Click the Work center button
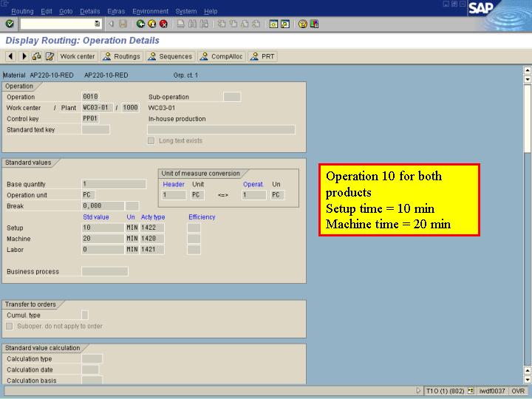The image size is (532, 399). coord(78,56)
